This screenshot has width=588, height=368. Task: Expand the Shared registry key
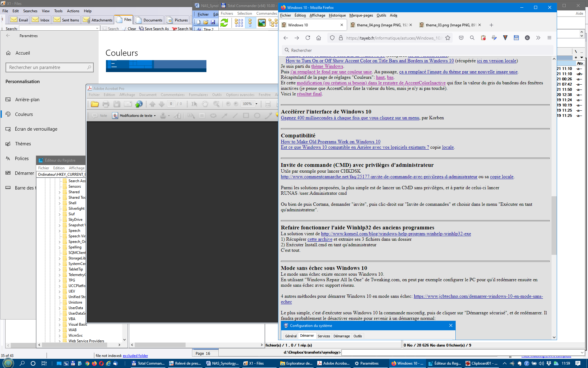point(60,192)
